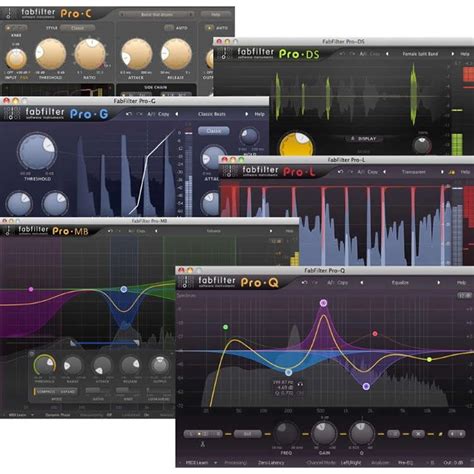474x474 pixels.
Task: Select the light-blue dip node in Pro-Q
Action: 289,372
